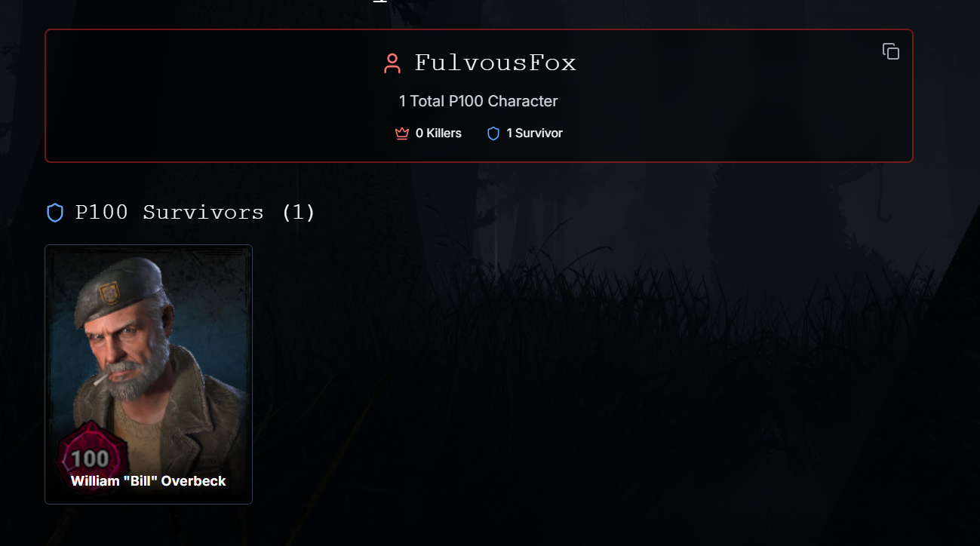Click the "P100 Survivors (1)" section heading
The image size is (980, 546).
[x=195, y=213]
